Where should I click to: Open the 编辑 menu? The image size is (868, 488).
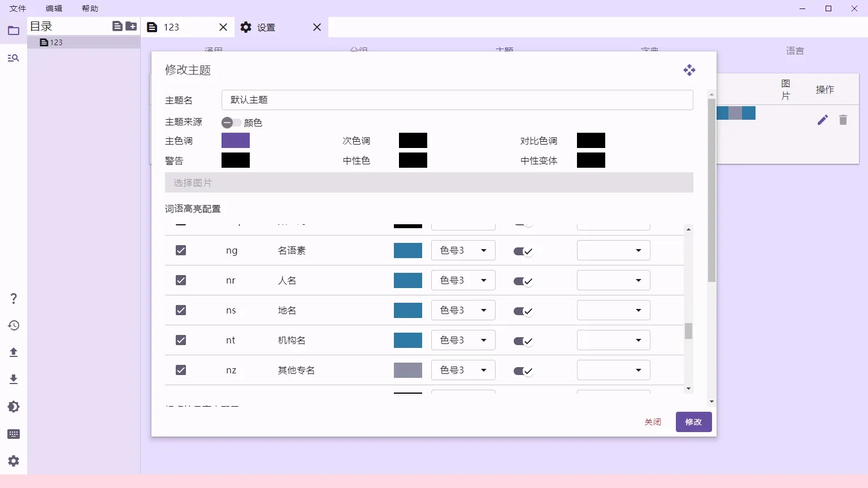pos(54,8)
